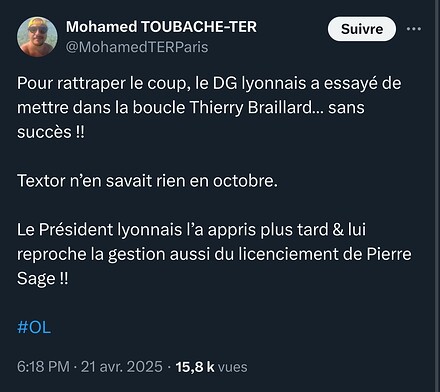
Task: Click the word octobre in the tweet
Action: (245, 181)
